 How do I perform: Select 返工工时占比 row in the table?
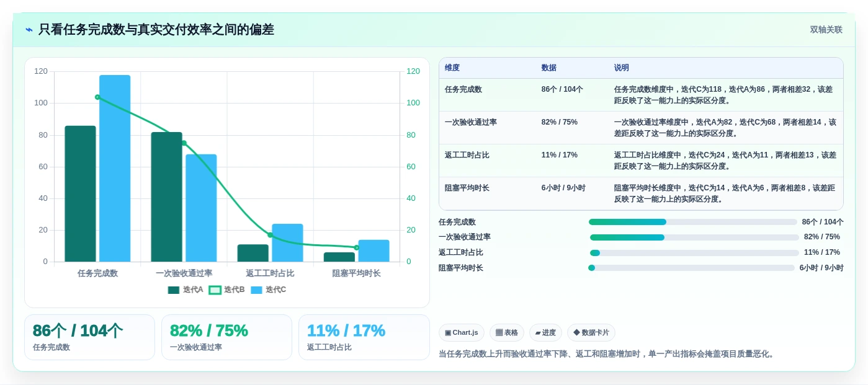point(641,161)
